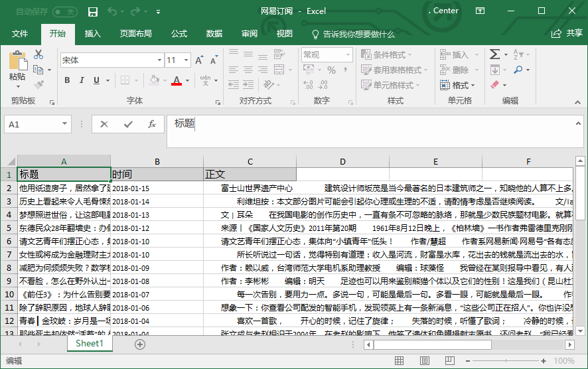Click the Orientation text angle icon
This screenshot has height=369, width=588.
coord(269,85)
